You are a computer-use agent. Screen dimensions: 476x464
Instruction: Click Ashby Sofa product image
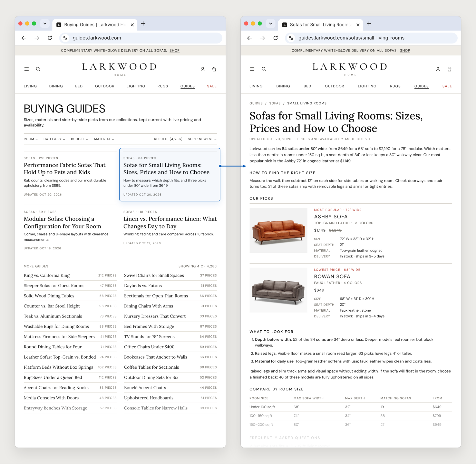pos(279,230)
